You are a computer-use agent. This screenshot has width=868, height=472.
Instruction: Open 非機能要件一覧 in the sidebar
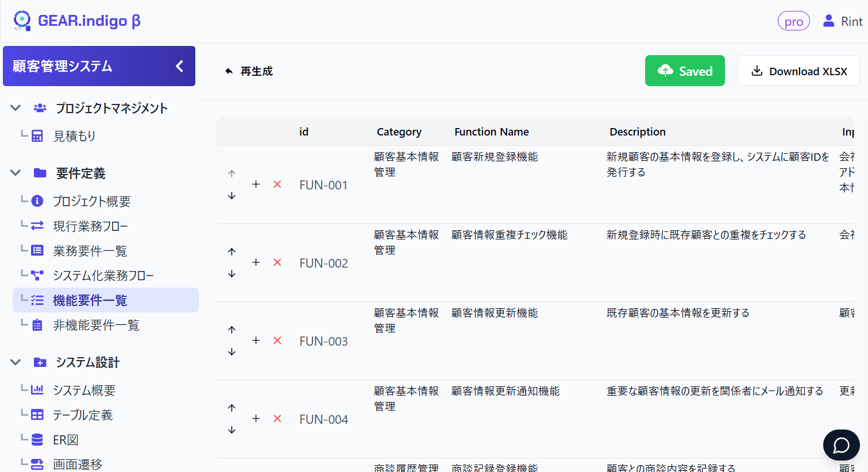(x=96, y=326)
